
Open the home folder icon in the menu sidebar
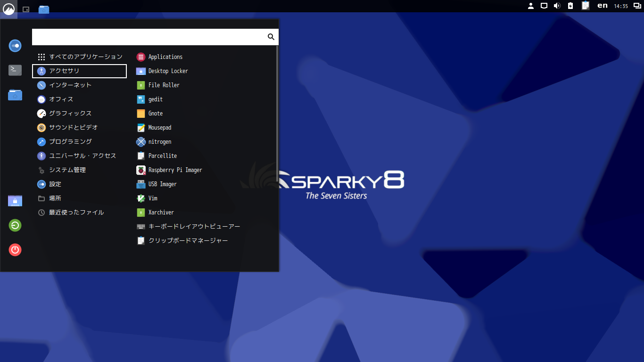click(15, 95)
